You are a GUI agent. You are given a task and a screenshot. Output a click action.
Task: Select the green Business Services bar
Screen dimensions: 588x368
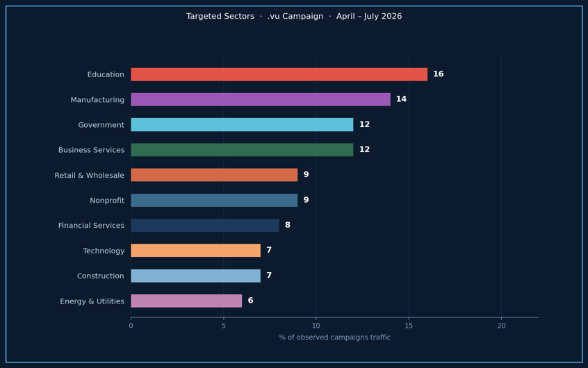point(242,150)
